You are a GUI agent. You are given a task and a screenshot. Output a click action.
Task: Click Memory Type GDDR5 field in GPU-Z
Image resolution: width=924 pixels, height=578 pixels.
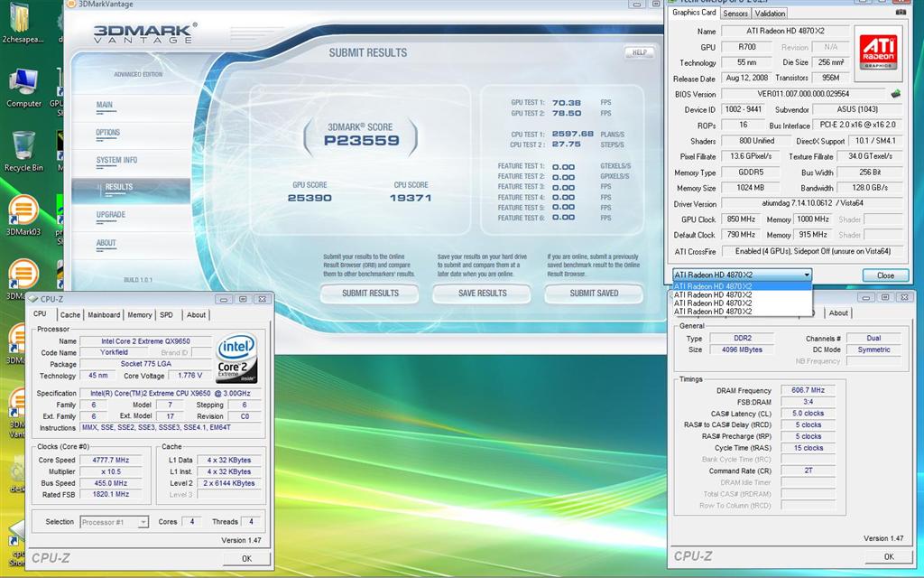750,172
